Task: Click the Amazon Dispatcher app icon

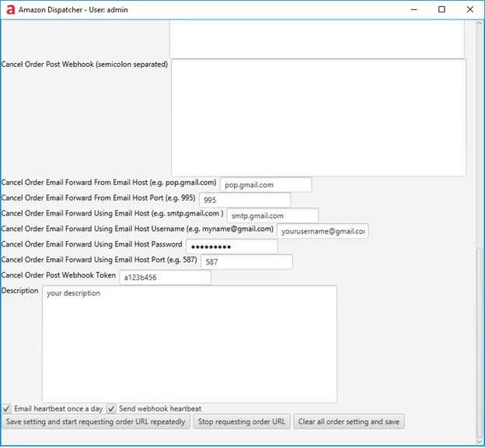Action: coord(11,9)
